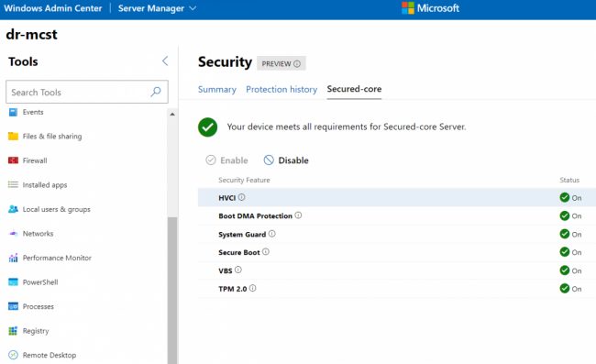Open PowerShell tool
The image size is (596, 364).
(40, 282)
